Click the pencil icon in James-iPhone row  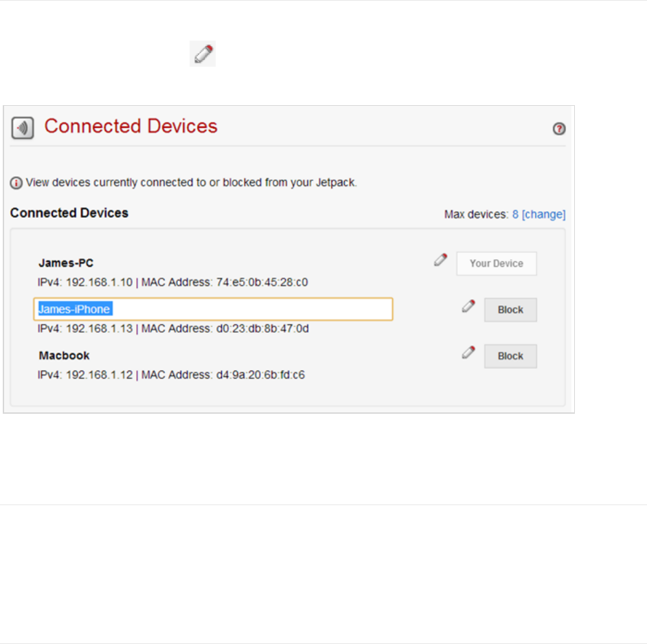pyautogui.click(x=468, y=307)
